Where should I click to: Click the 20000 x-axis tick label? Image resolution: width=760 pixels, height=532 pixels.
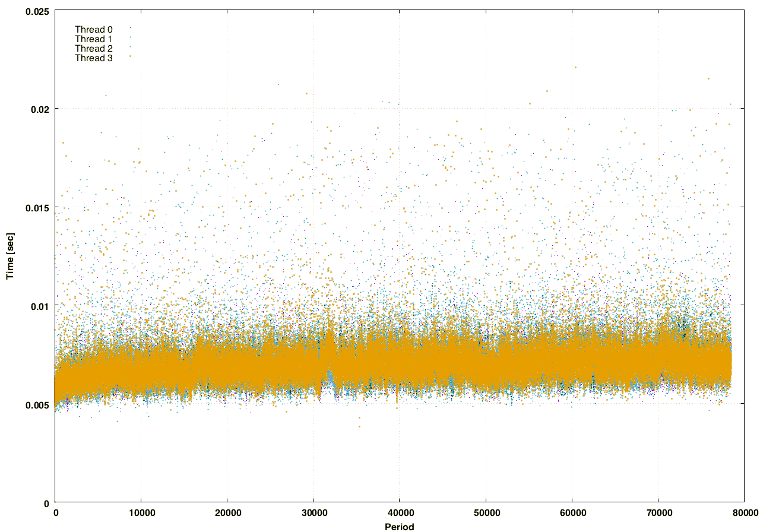click(x=227, y=512)
